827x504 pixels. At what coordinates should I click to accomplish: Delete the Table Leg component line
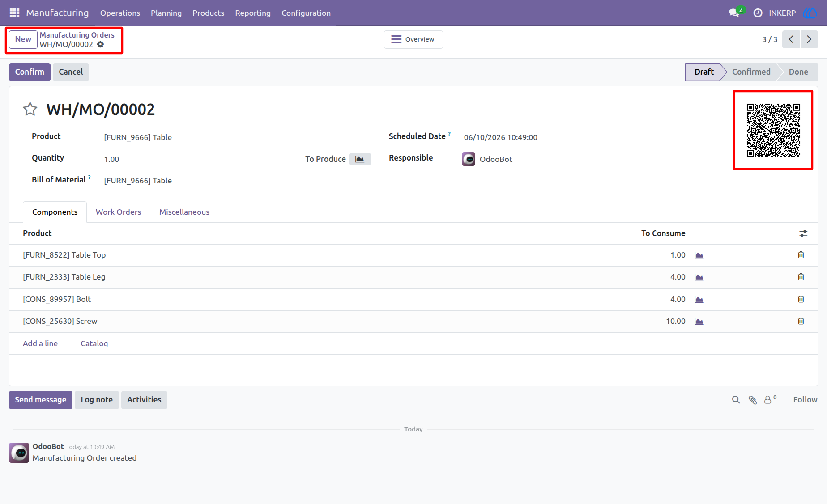coord(801,277)
